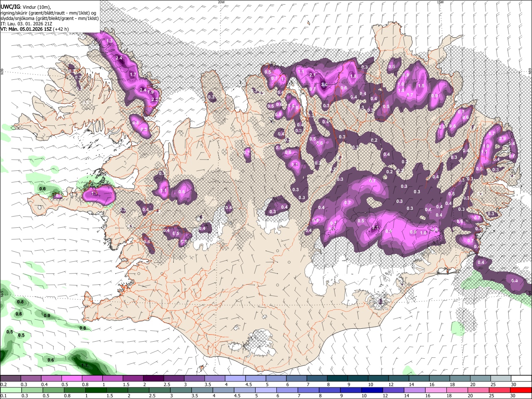Click the '2.5' label on the rain scale

pos(153,396)
